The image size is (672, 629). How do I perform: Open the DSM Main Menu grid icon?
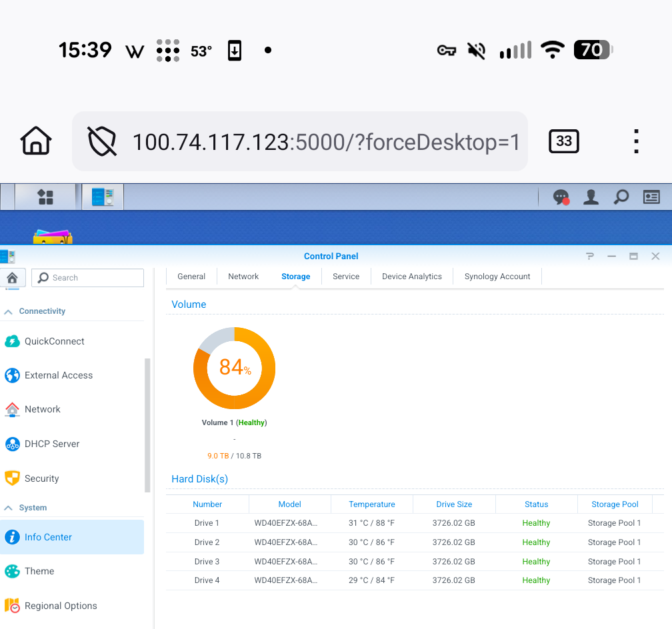tap(45, 197)
